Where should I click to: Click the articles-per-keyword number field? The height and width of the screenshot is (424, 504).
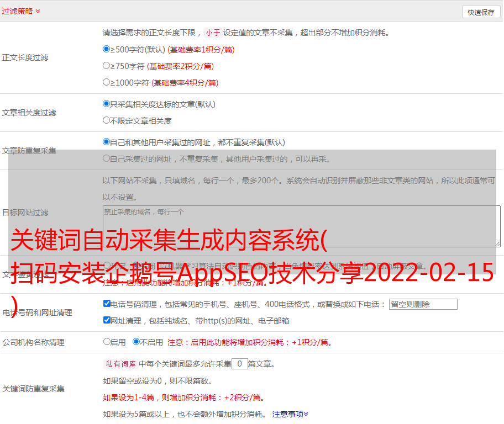coord(239,364)
